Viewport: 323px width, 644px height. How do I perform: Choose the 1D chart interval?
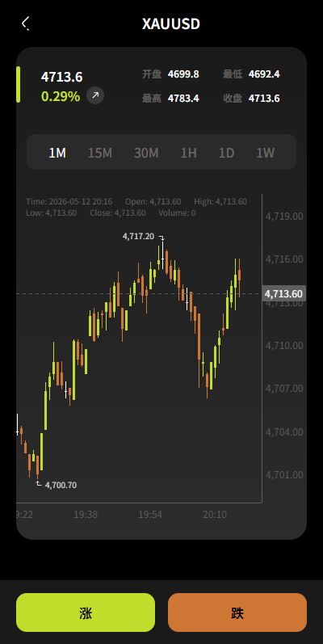(227, 153)
